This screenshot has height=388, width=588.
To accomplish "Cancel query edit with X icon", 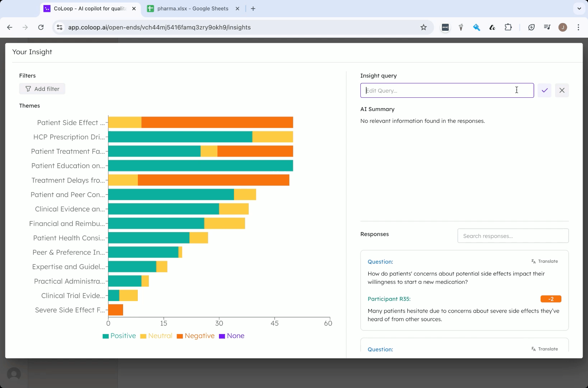I will (x=562, y=91).
